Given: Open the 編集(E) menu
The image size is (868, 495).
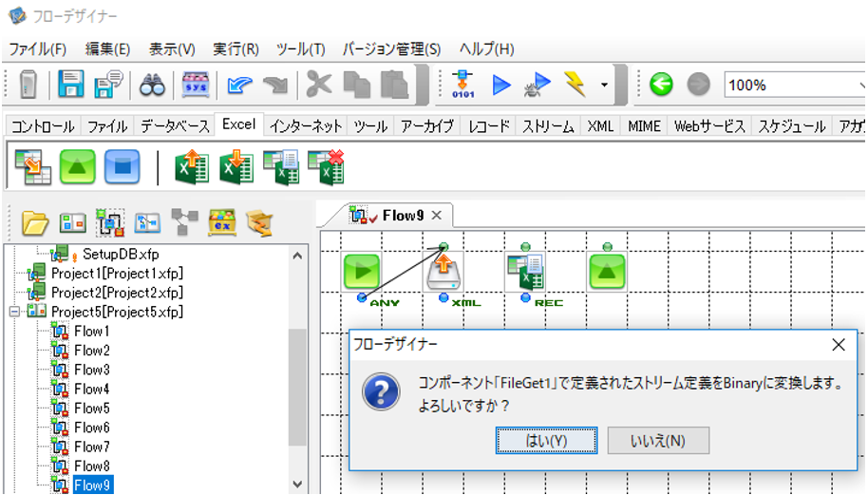Looking at the screenshot, I should pyautogui.click(x=108, y=49).
